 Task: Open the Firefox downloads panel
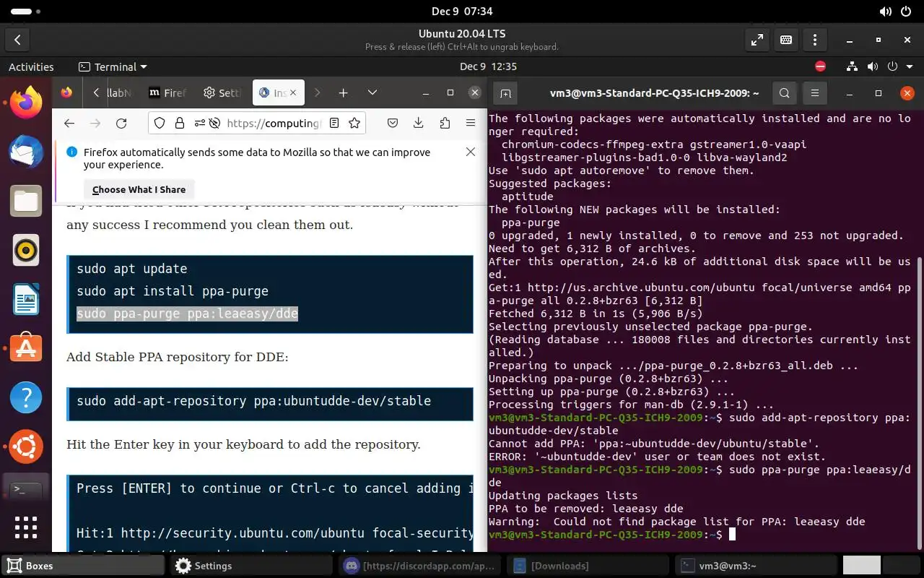click(x=419, y=124)
